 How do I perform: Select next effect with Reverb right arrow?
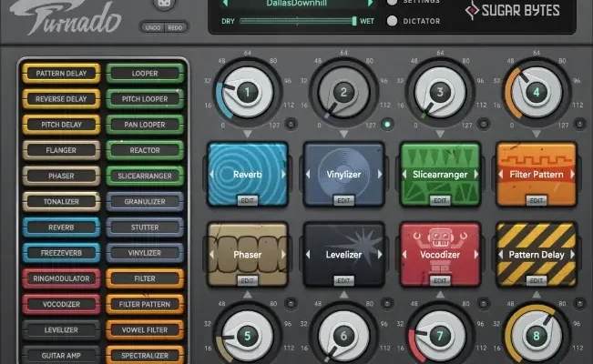point(282,174)
